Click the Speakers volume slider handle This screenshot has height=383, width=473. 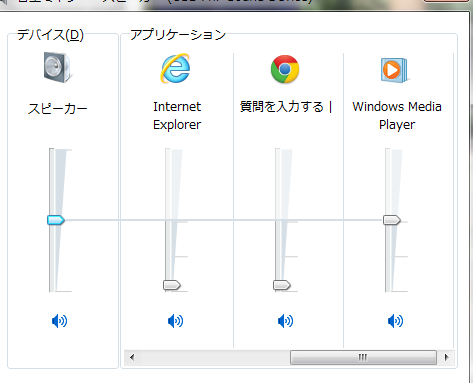(56, 220)
